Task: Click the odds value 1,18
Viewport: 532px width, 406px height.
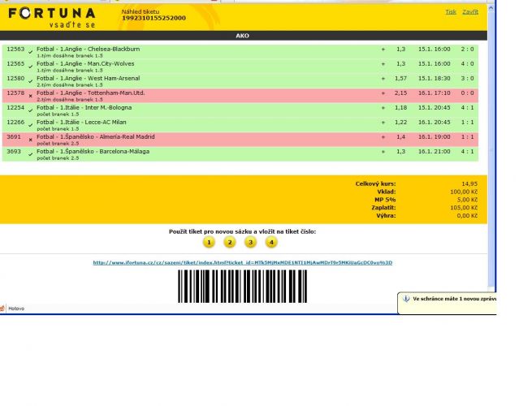Action: pos(400,107)
